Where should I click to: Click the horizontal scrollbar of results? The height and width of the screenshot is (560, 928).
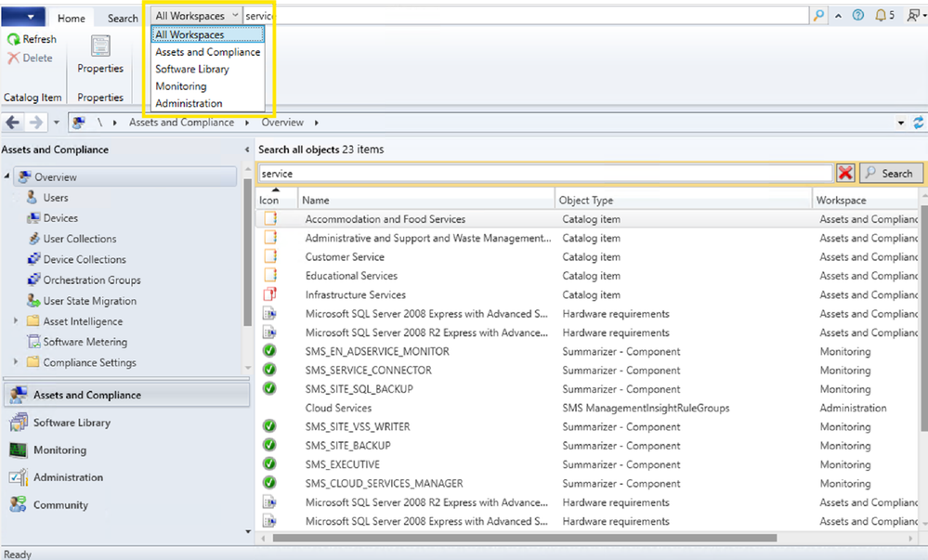[x=524, y=538]
